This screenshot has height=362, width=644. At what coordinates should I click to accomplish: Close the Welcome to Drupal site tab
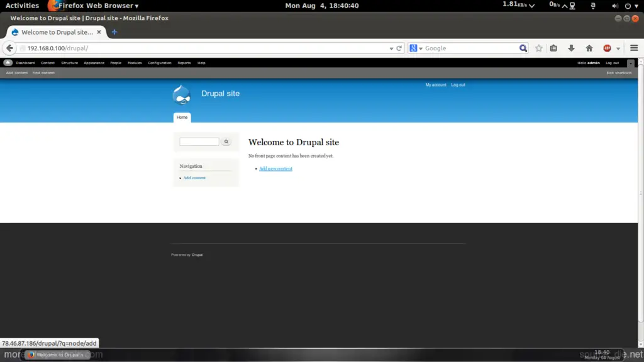point(99,32)
